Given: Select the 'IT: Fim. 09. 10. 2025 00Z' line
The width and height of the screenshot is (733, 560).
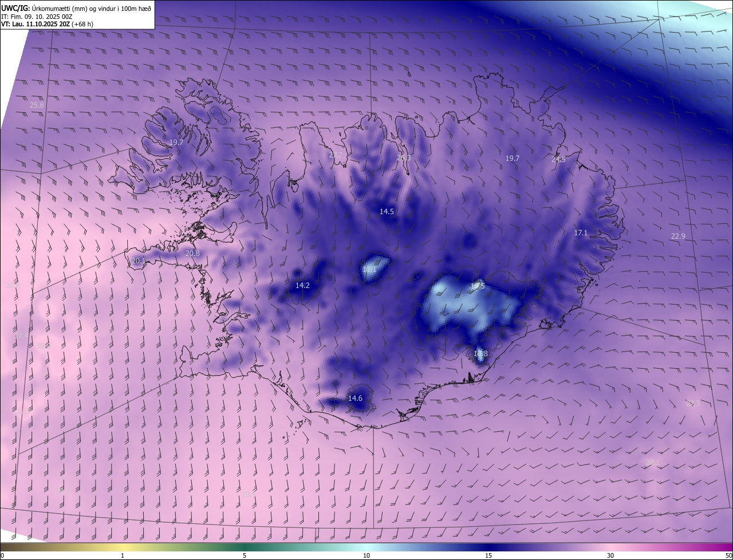Looking at the screenshot, I should 37,17.
